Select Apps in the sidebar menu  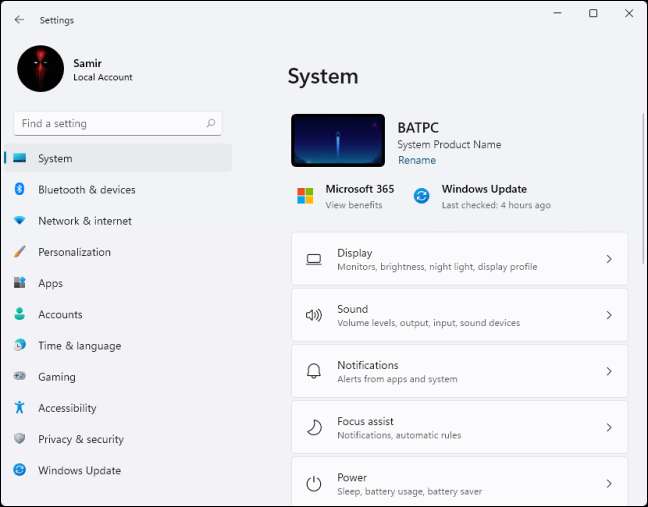51,284
